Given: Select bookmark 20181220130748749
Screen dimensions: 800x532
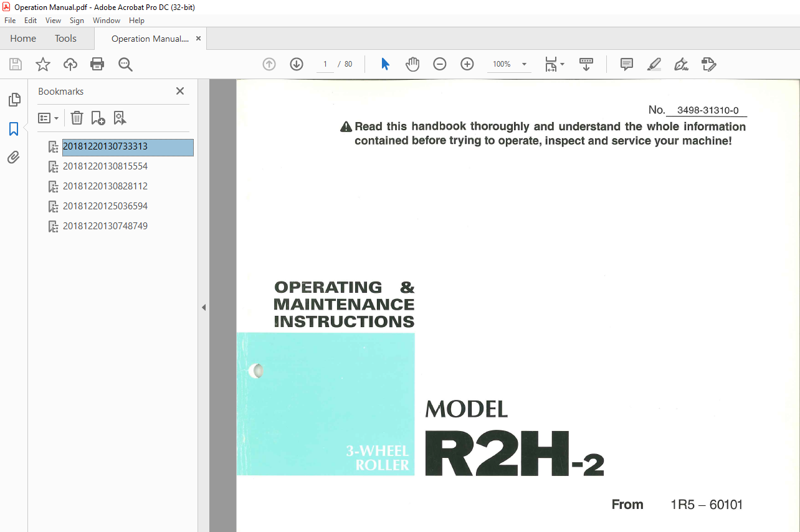Looking at the screenshot, I should 105,226.
